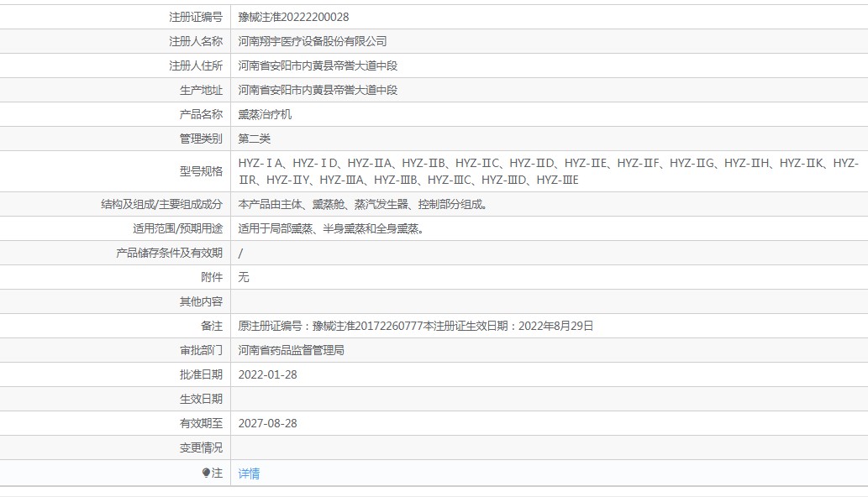Select the 适用范围/预期用途 label
The width and height of the screenshot is (868, 497).
[177, 228]
